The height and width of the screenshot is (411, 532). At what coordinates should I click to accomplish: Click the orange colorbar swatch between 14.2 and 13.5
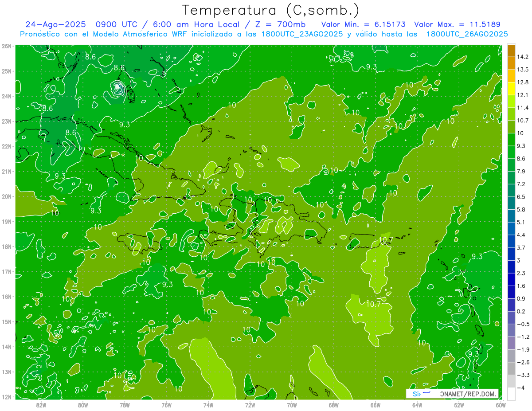coord(511,63)
